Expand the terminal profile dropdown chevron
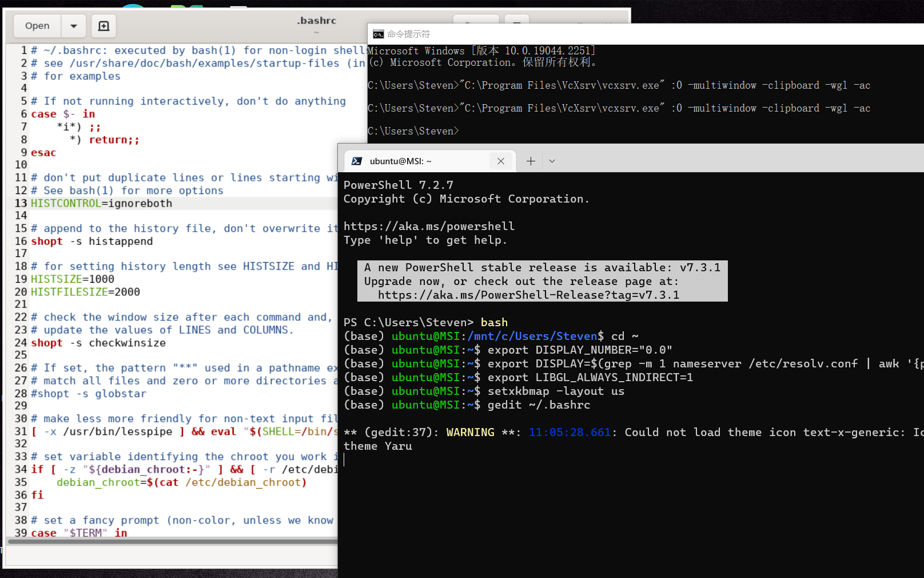The height and width of the screenshot is (578, 924). (552, 161)
